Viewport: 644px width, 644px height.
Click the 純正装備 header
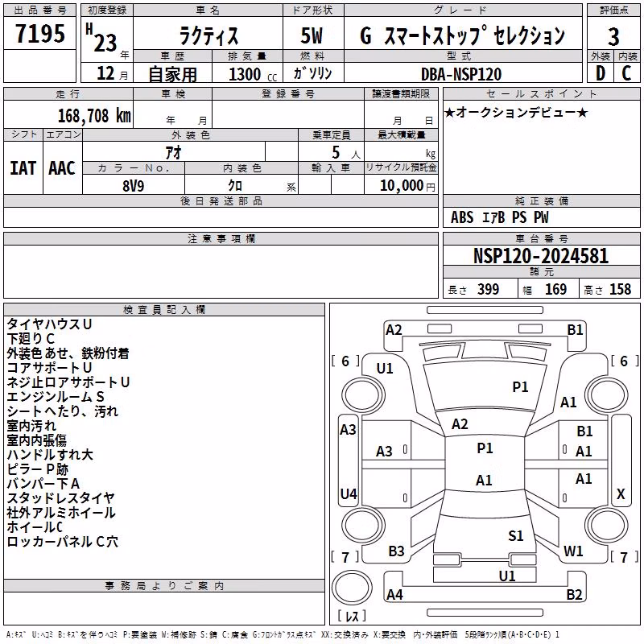[542, 200]
